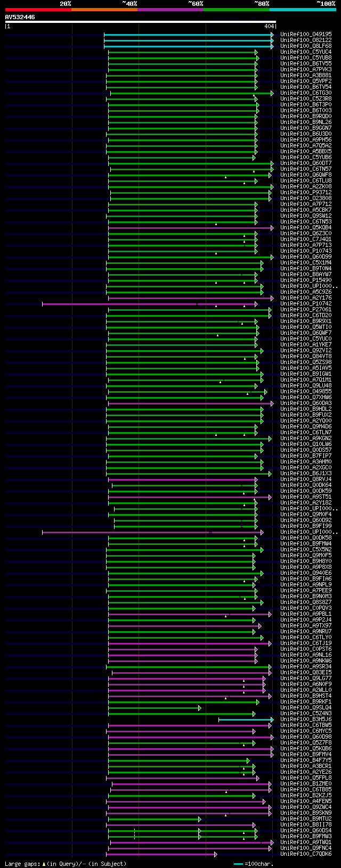Click the arrowhead ending UniRef100_C5YUB6's bar
Viewport: 341px width, 868px height.
pos(254,158)
